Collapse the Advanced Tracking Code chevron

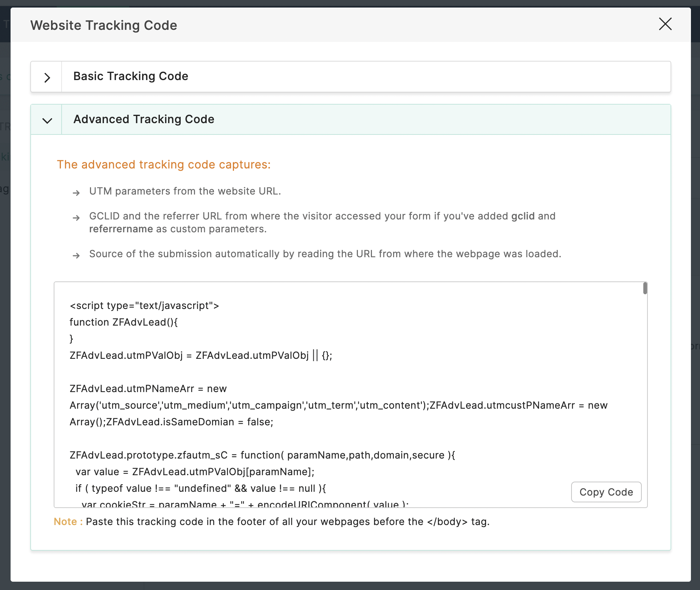tap(47, 120)
